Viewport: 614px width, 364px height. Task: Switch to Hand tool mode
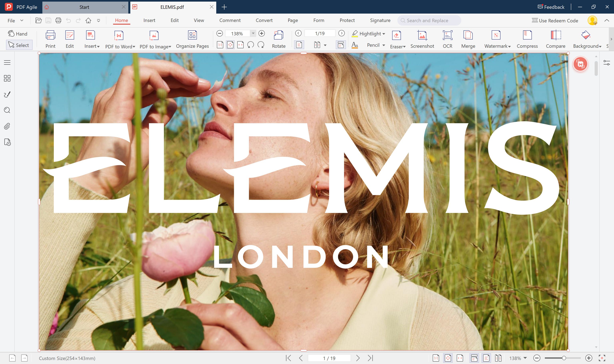pyautogui.click(x=18, y=34)
